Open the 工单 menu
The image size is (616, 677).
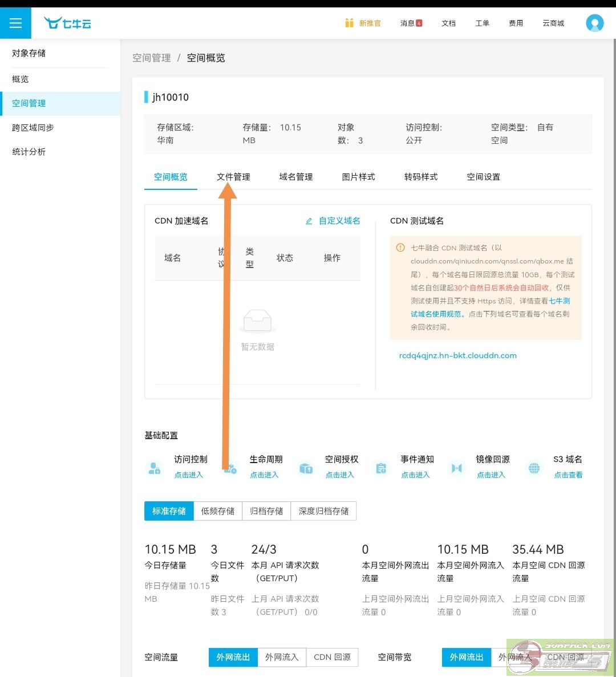482,23
